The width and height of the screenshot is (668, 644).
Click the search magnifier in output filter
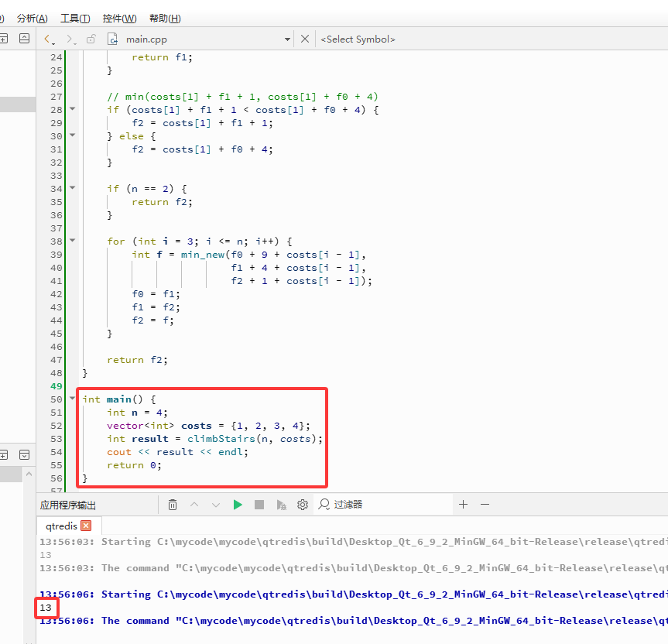point(324,505)
